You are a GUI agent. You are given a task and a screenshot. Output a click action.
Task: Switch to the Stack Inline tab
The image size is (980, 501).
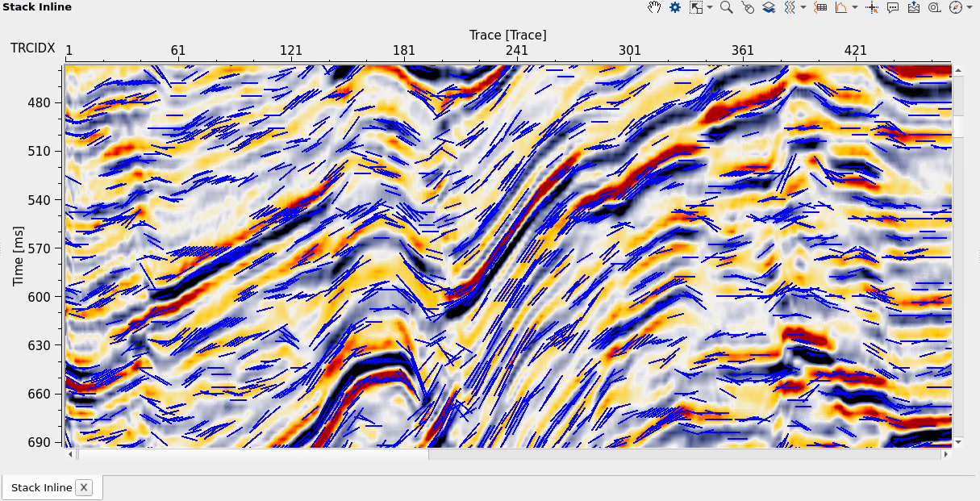click(x=40, y=487)
